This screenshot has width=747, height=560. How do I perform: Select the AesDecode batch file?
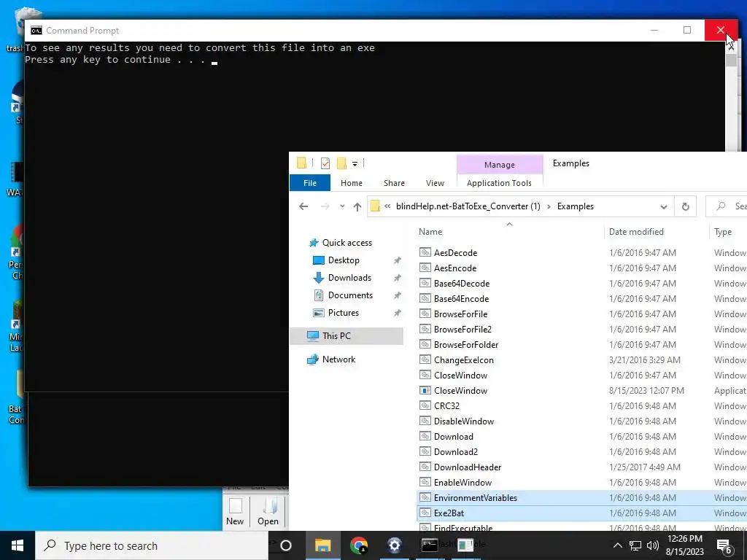coord(455,253)
